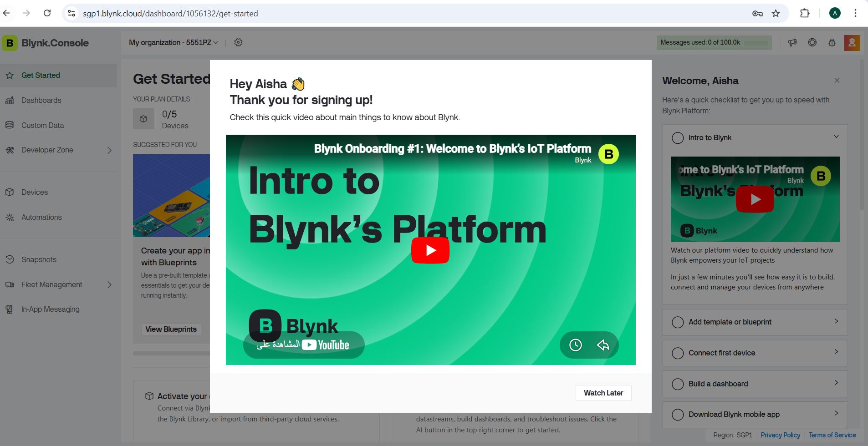
Task: View site information icon in address bar
Action: point(71,13)
